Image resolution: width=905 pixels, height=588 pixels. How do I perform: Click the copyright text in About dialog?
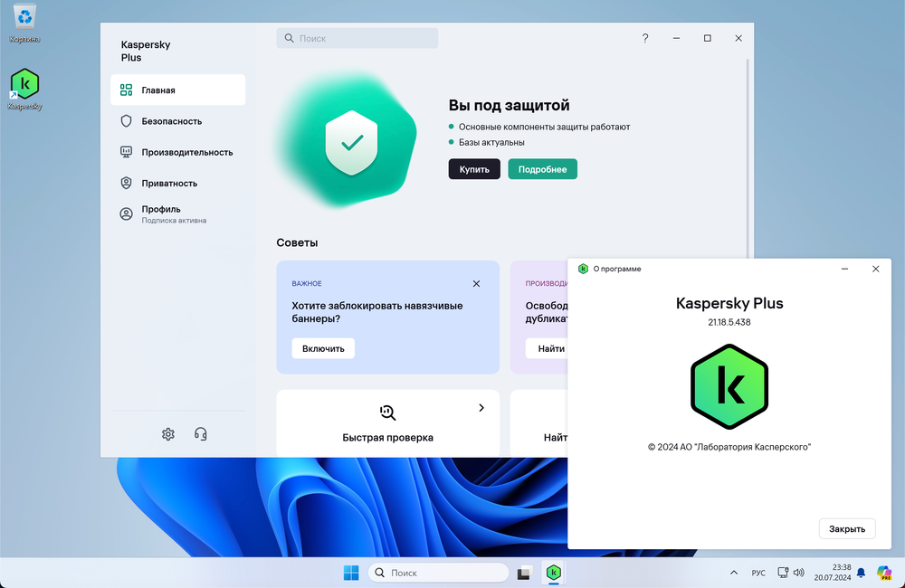[x=729, y=447]
